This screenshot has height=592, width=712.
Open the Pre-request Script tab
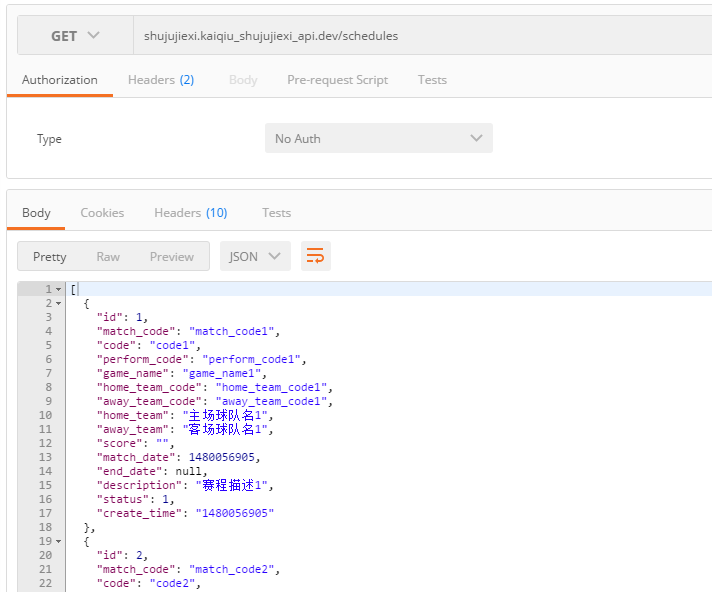[337, 80]
